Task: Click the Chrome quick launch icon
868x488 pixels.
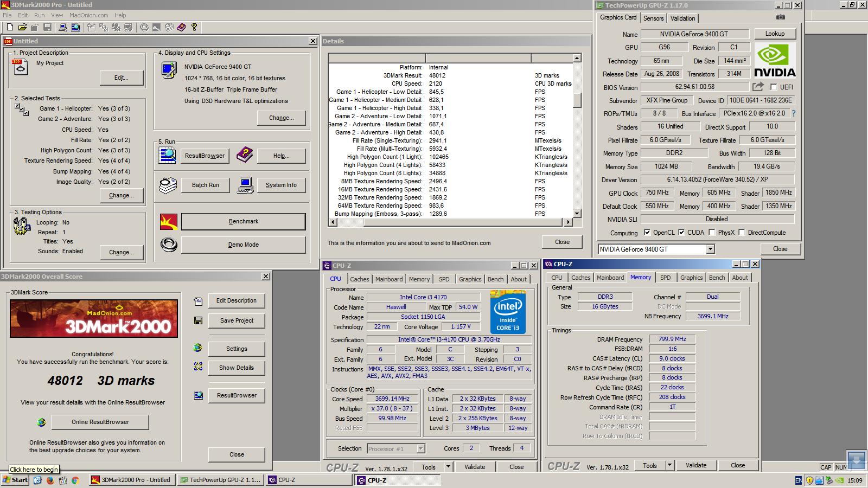Action: pos(75,480)
